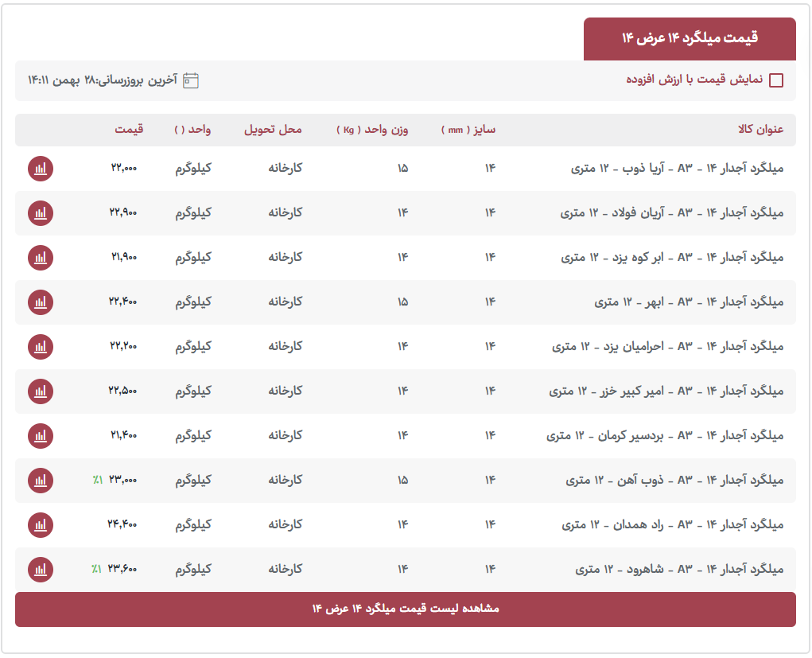Image resolution: width=812 pixels, height=658 pixels.
Task: Click the قیمت column header
Action: click(x=129, y=130)
